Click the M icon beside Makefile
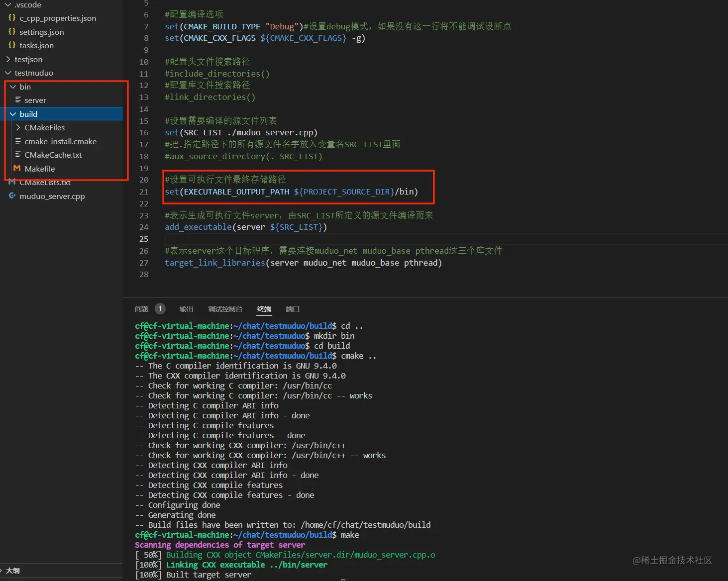 click(17, 169)
